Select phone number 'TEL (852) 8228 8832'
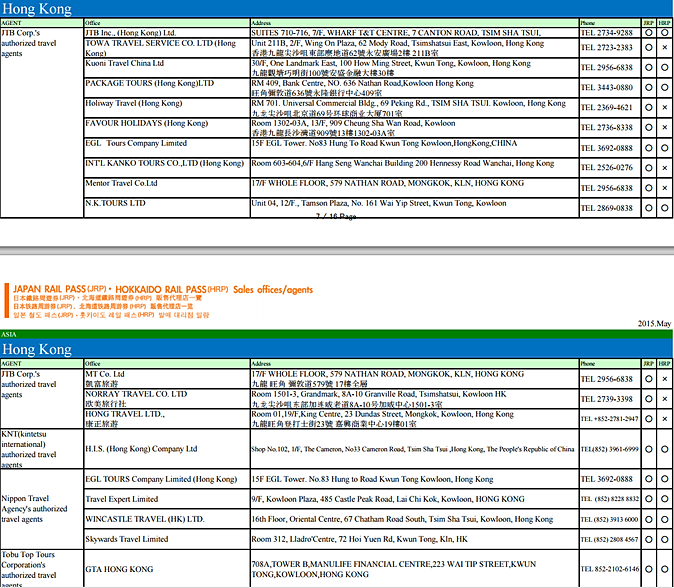The image size is (674, 588). [x=610, y=499]
